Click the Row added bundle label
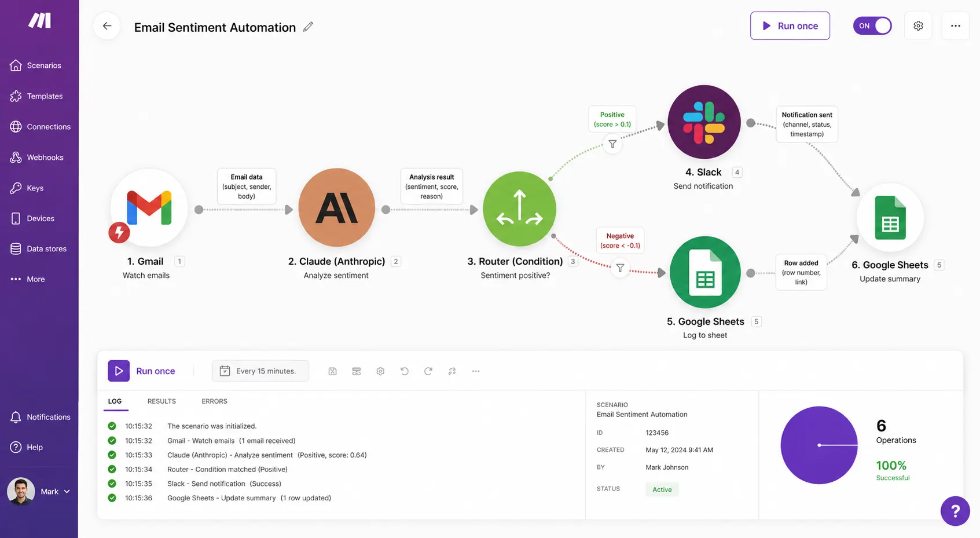980x538 pixels. pos(801,272)
